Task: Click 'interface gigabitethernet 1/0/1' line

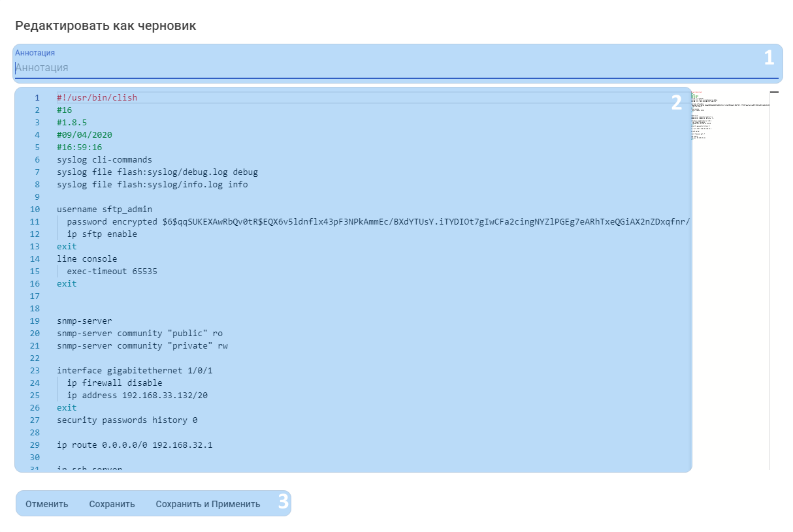Action: tap(135, 371)
